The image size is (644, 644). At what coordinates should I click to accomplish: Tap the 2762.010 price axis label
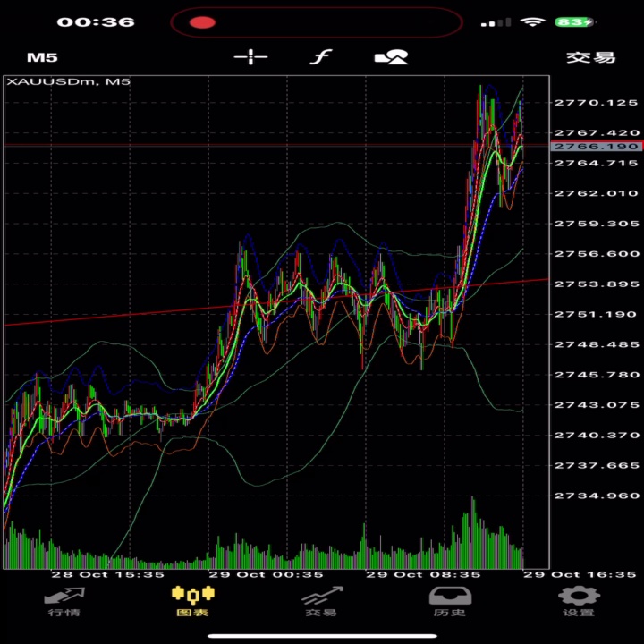[x=597, y=193]
